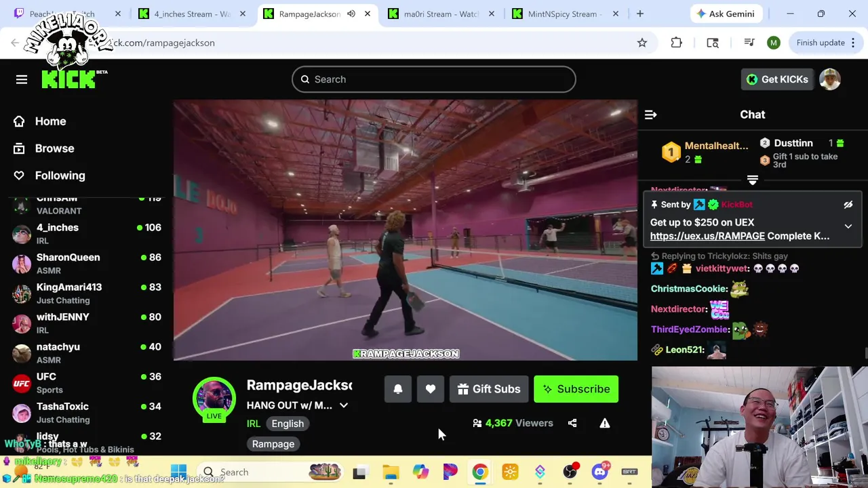The image size is (868, 488).
Task: Switch to the 4_inches Stream tab
Action: tap(192, 14)
